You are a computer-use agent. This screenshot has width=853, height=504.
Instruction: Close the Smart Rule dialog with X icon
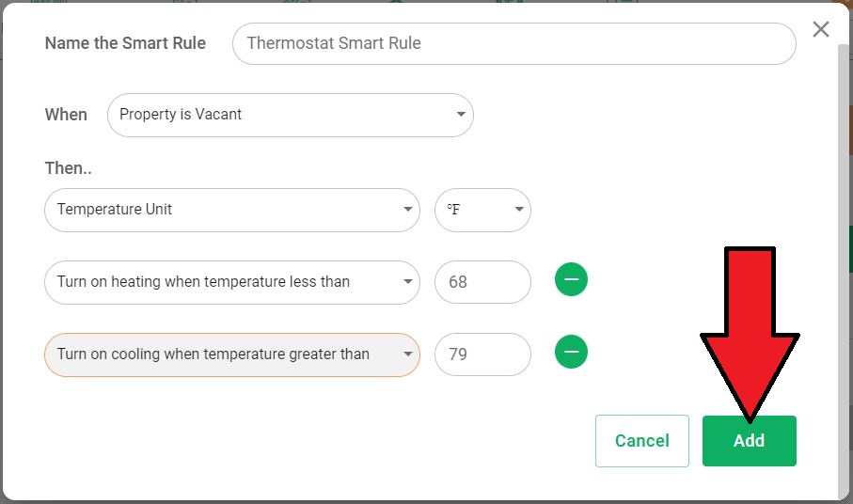[x=821, y=29]
